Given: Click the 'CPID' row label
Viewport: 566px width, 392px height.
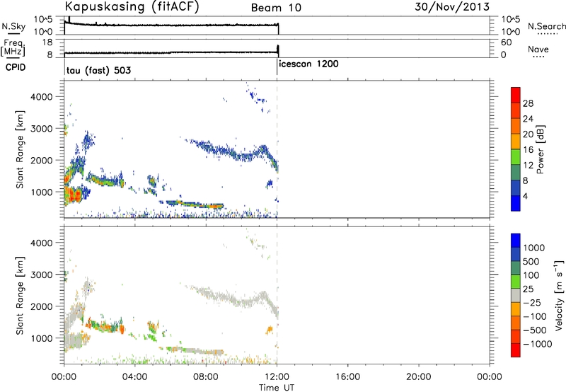Looking at the screenshot, I should point(16,67).
